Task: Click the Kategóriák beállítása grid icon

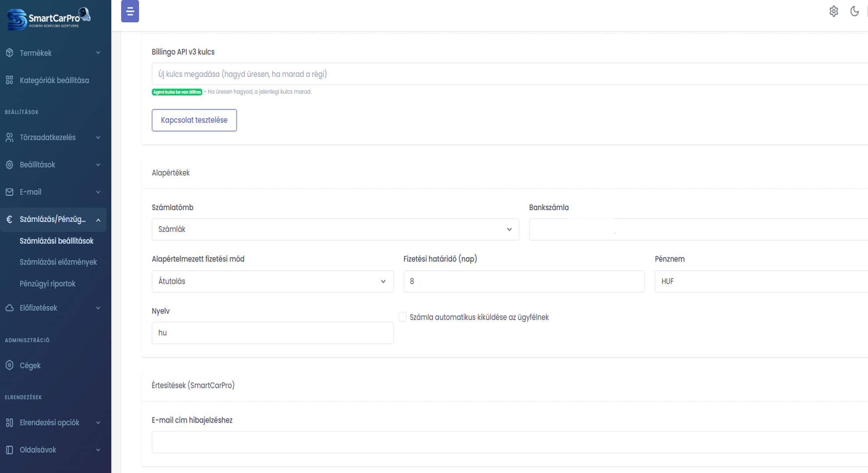Action: coord(10,80)
